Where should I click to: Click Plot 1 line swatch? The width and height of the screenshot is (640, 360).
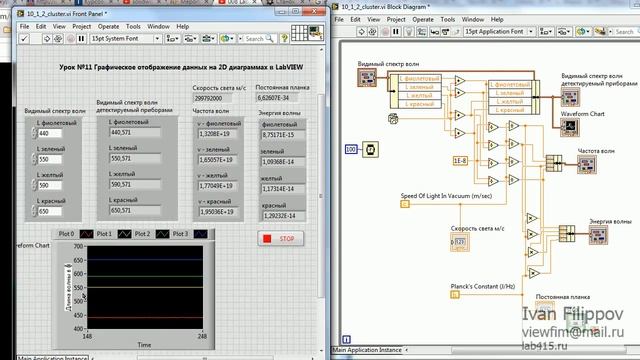(x=124, y=234)
